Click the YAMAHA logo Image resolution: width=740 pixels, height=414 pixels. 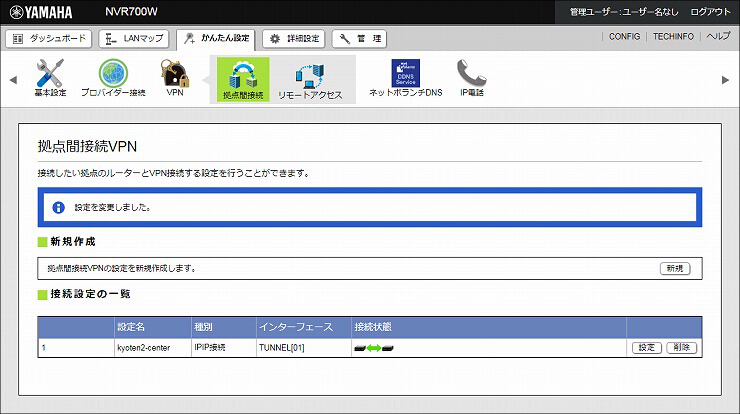[41, 12]
